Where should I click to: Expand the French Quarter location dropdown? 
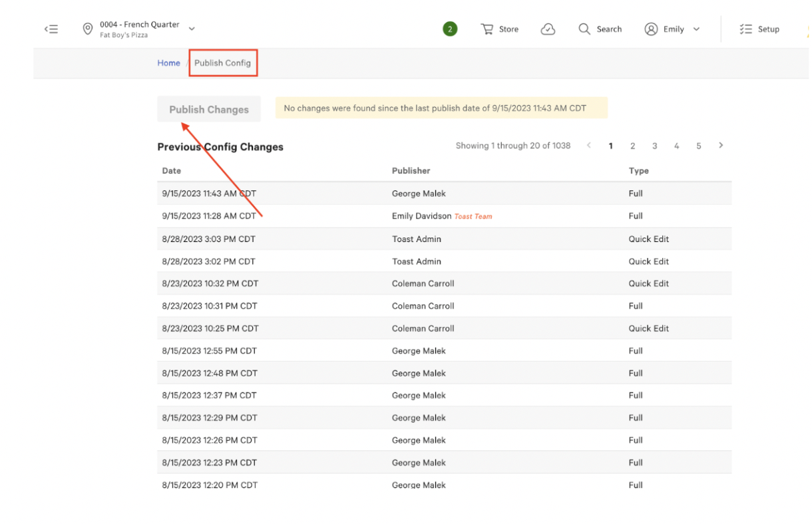click(x=192, y=29)
